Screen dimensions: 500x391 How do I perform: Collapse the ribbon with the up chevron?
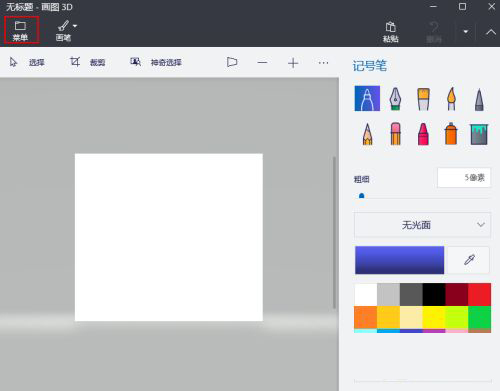pos(491,32)
